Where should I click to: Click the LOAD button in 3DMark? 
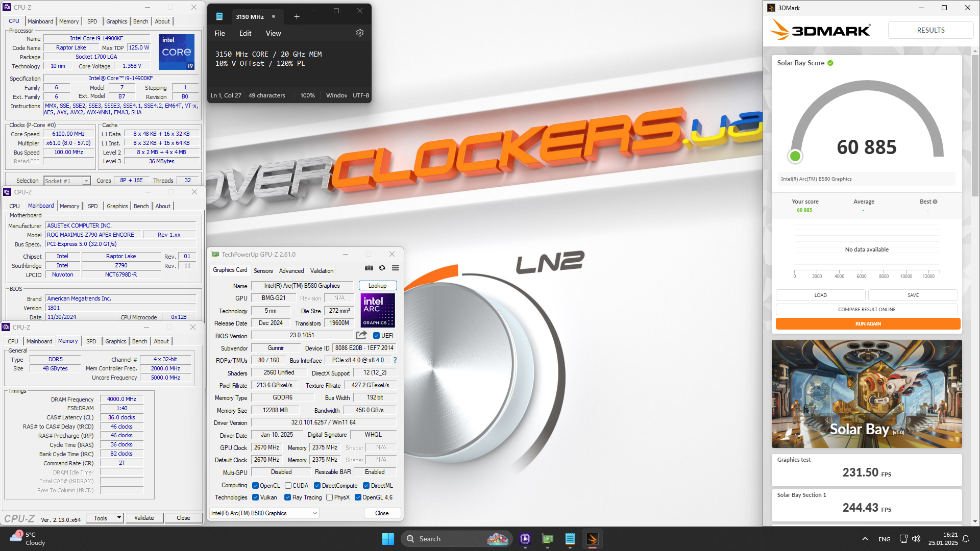point(820,295)
